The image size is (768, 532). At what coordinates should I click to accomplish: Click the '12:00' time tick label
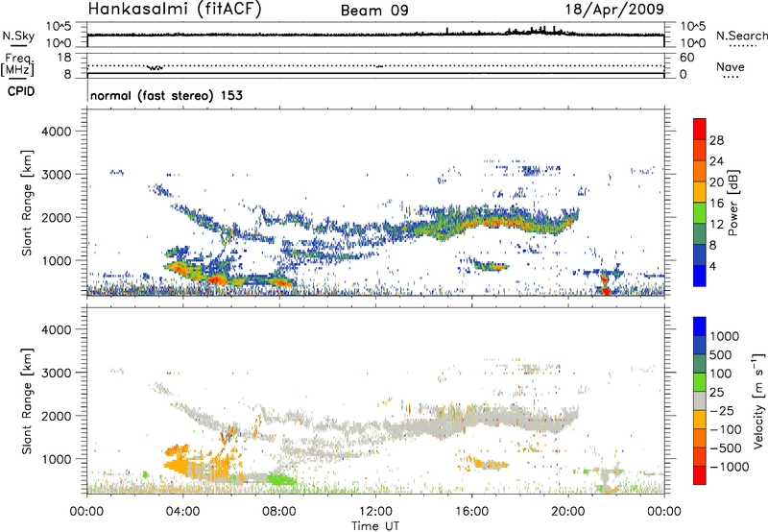pos(375,512)
